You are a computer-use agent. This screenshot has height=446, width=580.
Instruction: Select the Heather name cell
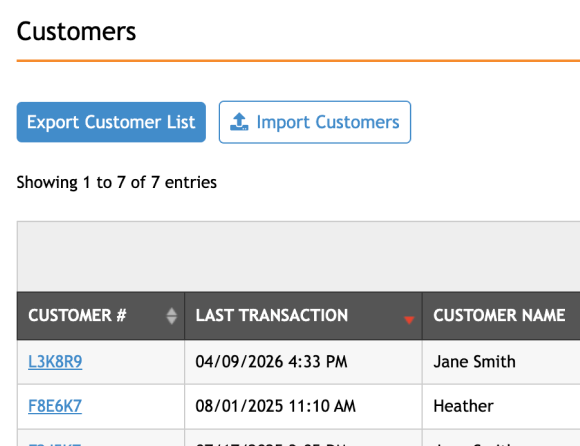501,406
